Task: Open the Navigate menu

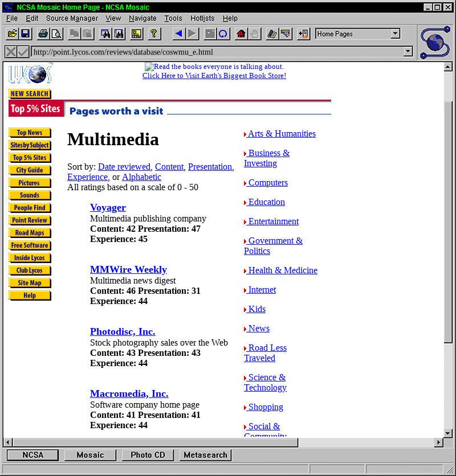Action: (x=142, y=18)
